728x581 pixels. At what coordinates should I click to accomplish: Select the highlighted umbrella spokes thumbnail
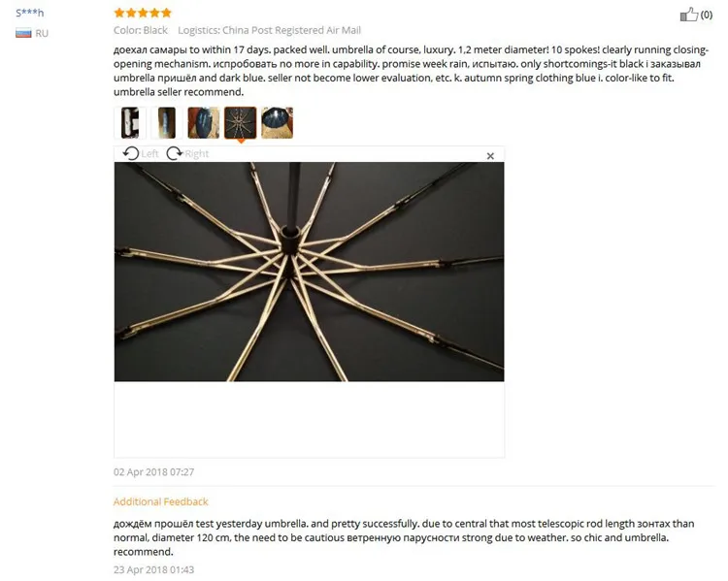click(241, 122)
